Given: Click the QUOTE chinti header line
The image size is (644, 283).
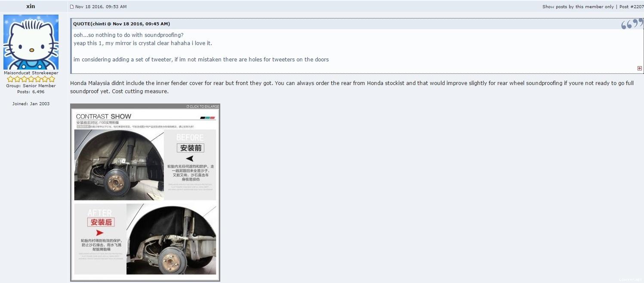Looking at the screenshot, I should point(121,24).
